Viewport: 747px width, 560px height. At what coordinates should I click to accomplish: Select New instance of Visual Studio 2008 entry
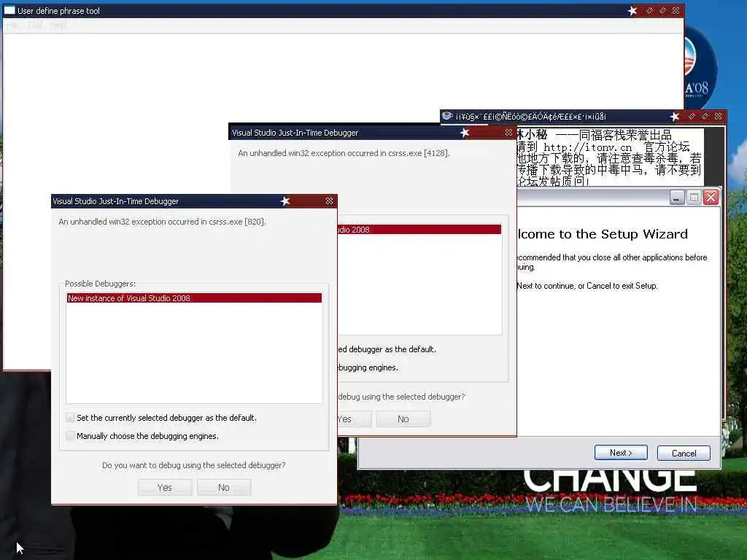[194, 298]
